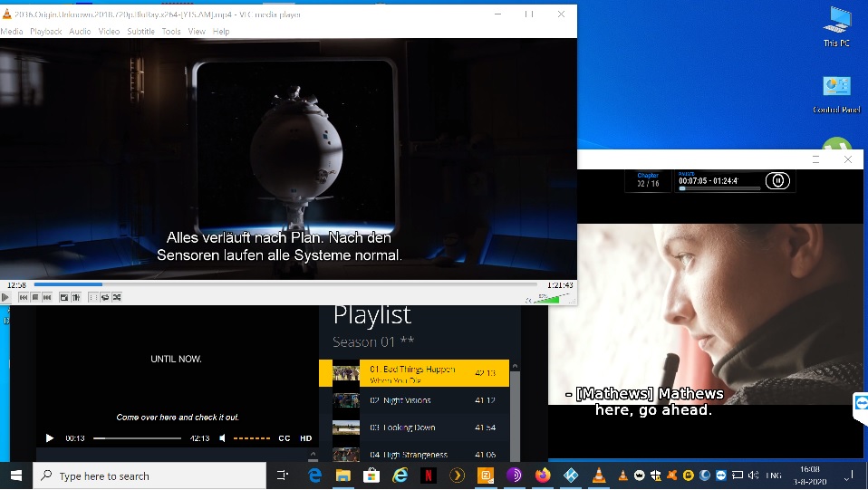Screen dimensions: 868x490
Task: Open Netflix from the taskbar
Action: (x=429, y=476)
